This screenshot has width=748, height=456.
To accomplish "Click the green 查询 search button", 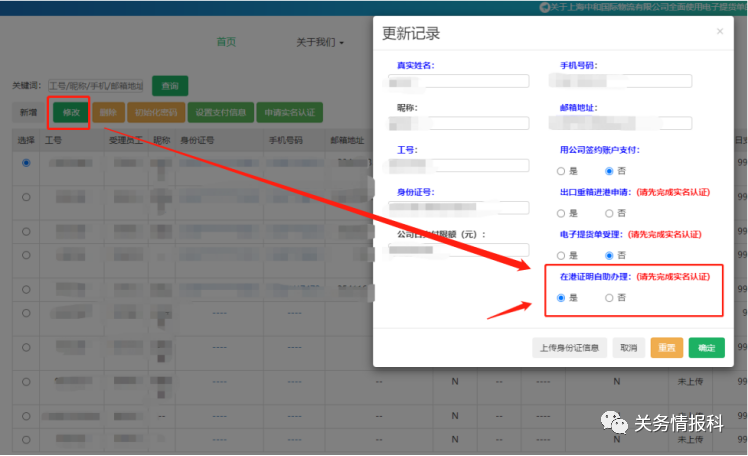I will point(169,86).
